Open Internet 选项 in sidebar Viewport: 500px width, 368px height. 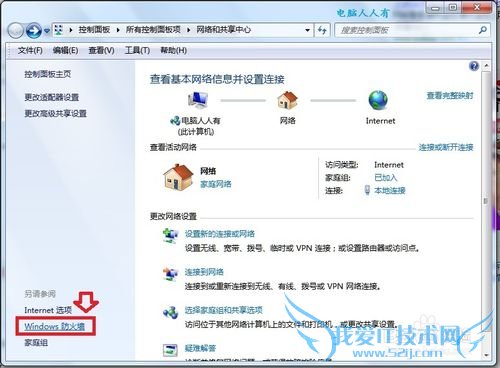(48, 310)
